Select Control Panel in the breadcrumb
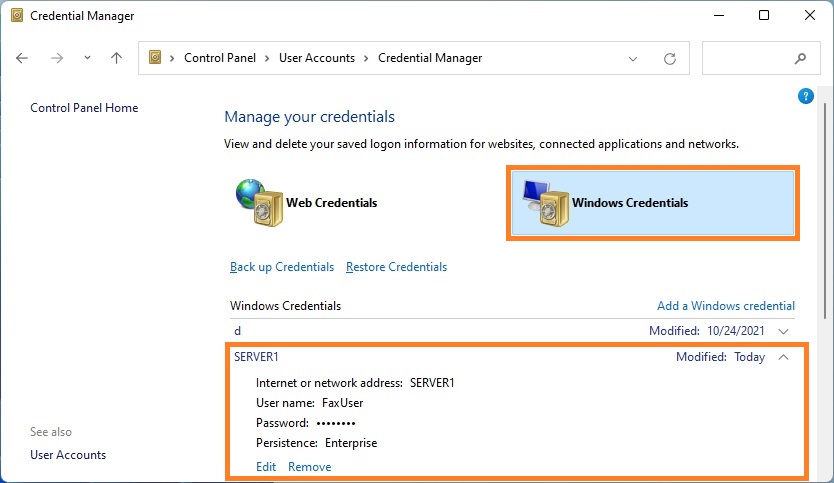 (220, 58)
